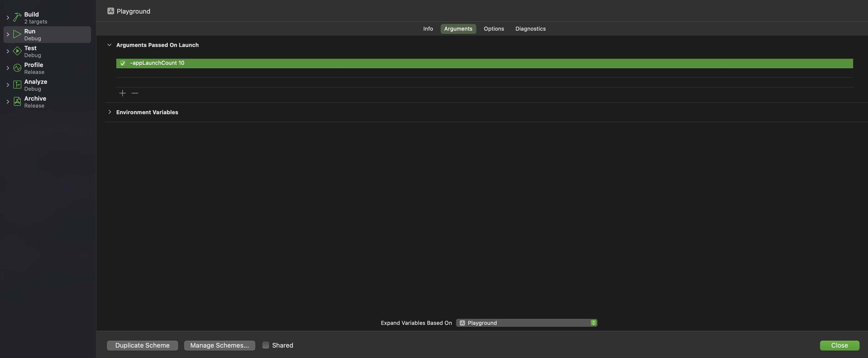Select the Archive action icon
868x358 pixels.
17,101
